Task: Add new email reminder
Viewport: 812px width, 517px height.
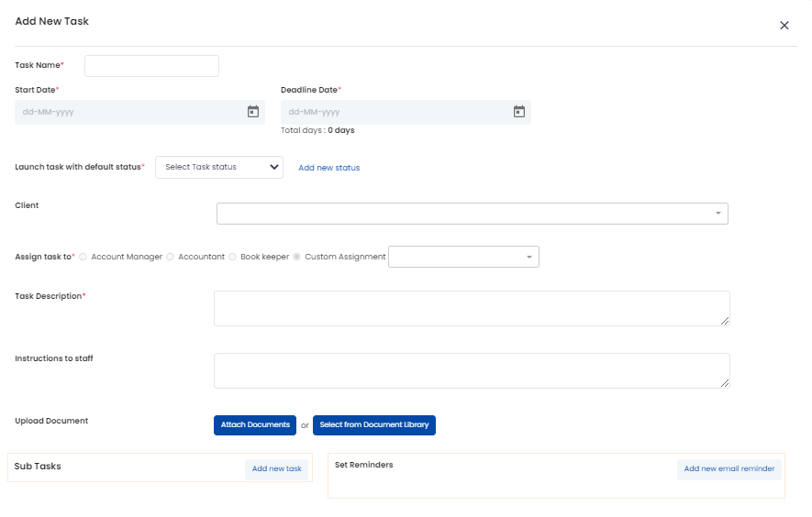Action: (729, 468)
